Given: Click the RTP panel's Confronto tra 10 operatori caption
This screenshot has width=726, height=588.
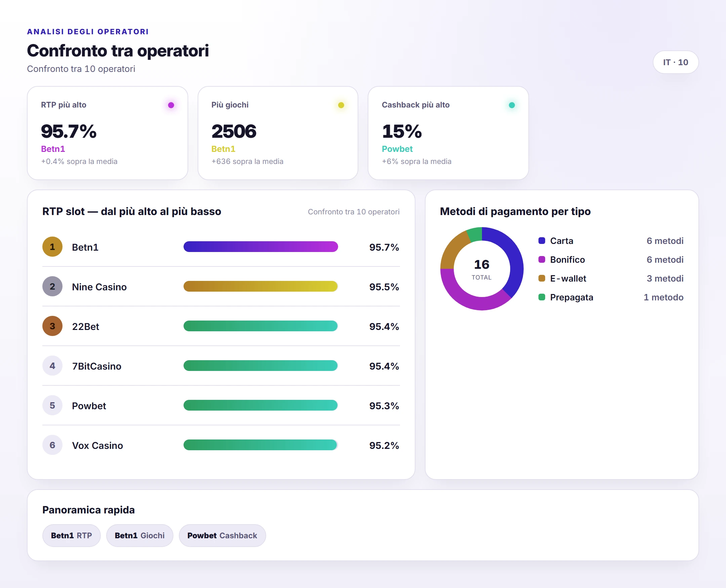Looking at the screenshot, I should pos(354,212).
